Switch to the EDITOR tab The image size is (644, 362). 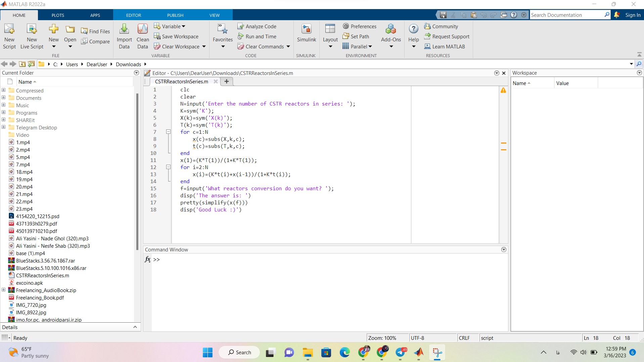coord(134,15)
